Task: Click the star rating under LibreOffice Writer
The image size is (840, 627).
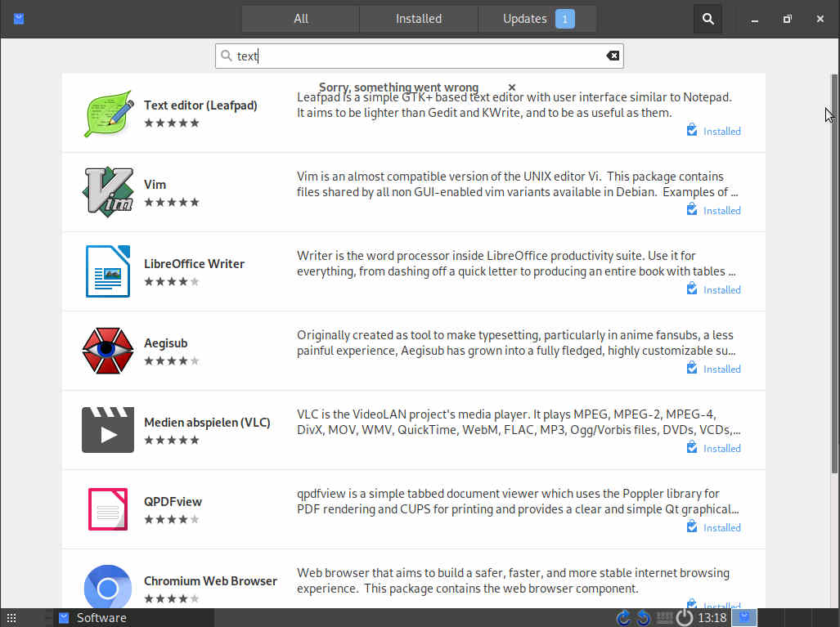Action: [x=172, y=281]
